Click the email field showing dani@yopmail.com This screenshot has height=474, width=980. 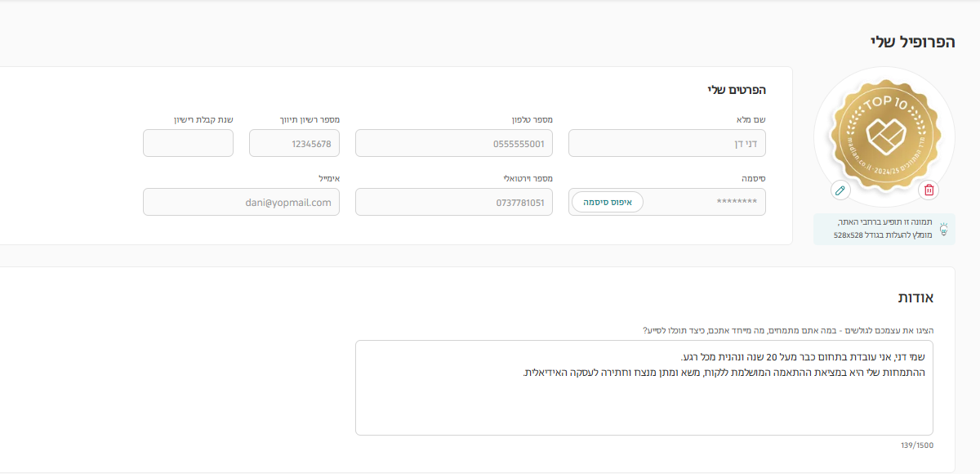[x=242, y=202]
